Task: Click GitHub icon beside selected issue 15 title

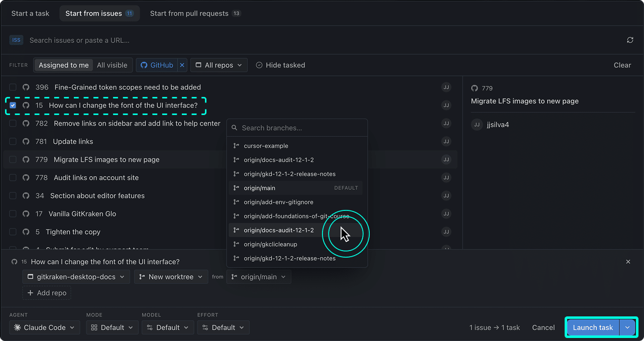Action: coord(14,262)
